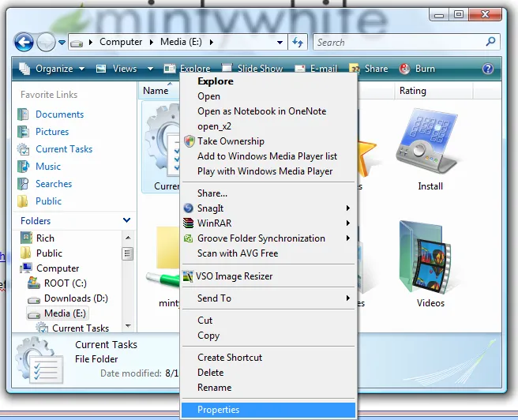Expand the address bar history dropdown
The height and width of the screenshot is (420, 518).
coord(280,43)
